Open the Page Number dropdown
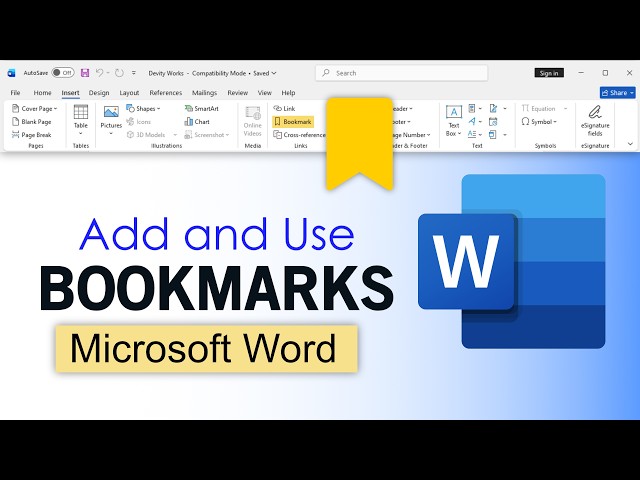The width and height of the screenshot is (640, 480). click(411, 135)
